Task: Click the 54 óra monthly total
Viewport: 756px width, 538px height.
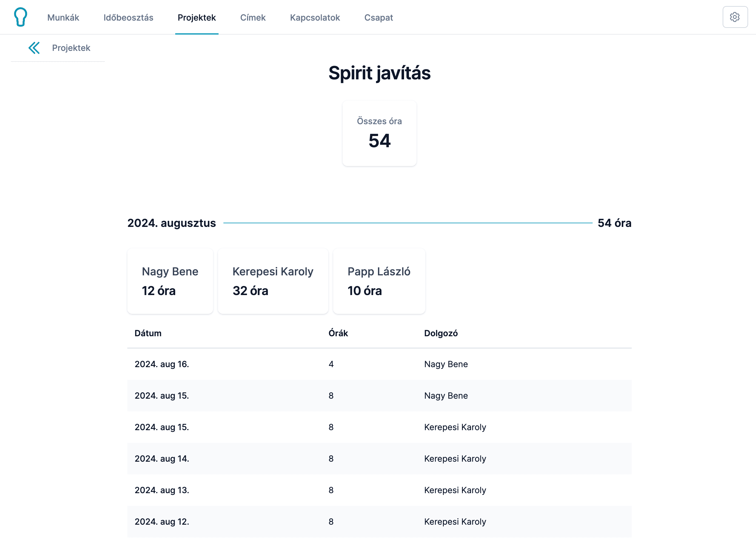Action: (614, 223)
